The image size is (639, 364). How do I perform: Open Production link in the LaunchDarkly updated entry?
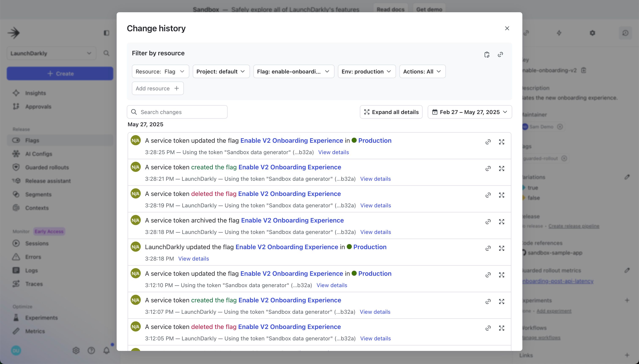tap(370, 247)
